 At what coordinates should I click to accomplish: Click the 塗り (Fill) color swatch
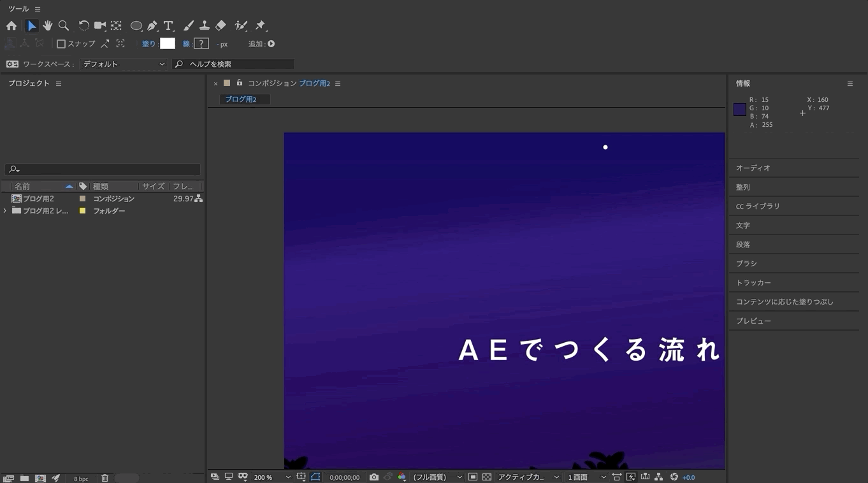(x=167, y=43)
